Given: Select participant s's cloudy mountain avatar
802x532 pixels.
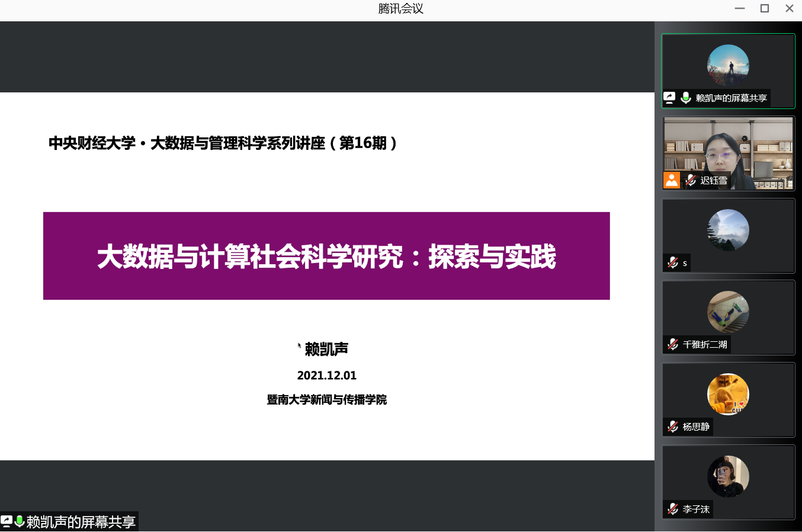Looking at the screenshot, I should click(728, 230).
